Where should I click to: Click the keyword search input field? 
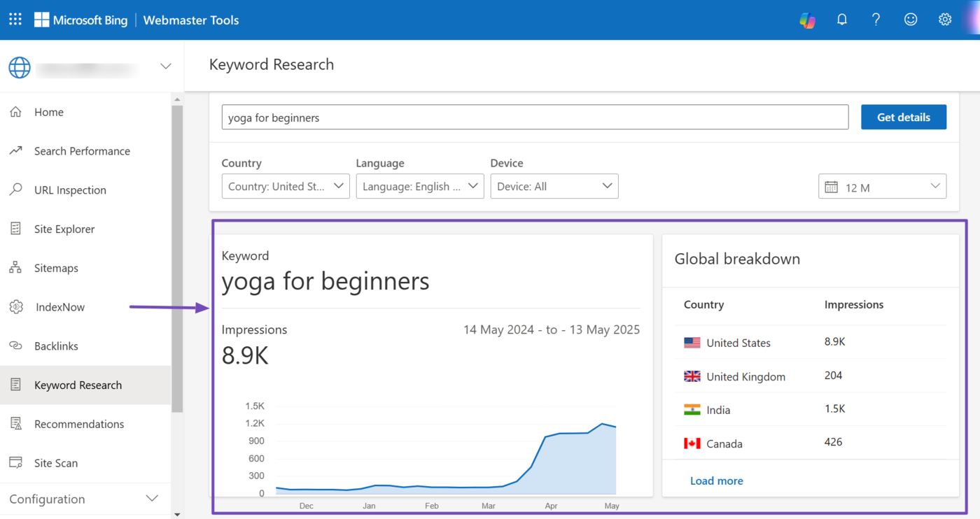(535, 118)
